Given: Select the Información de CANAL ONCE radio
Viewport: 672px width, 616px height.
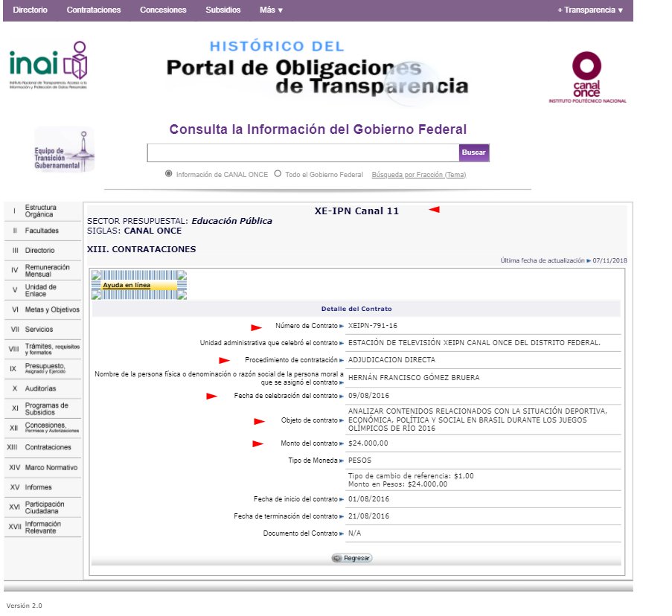Looking at the screenshot, I should [168, 174].
